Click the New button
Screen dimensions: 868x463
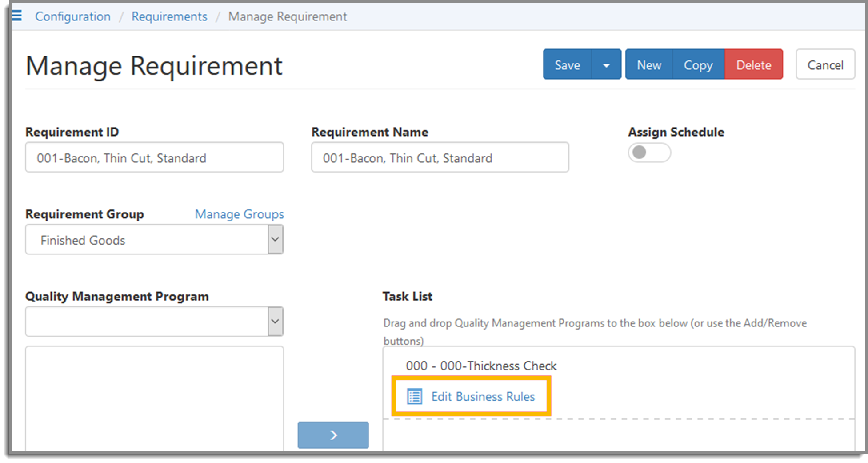click(649, 65)
